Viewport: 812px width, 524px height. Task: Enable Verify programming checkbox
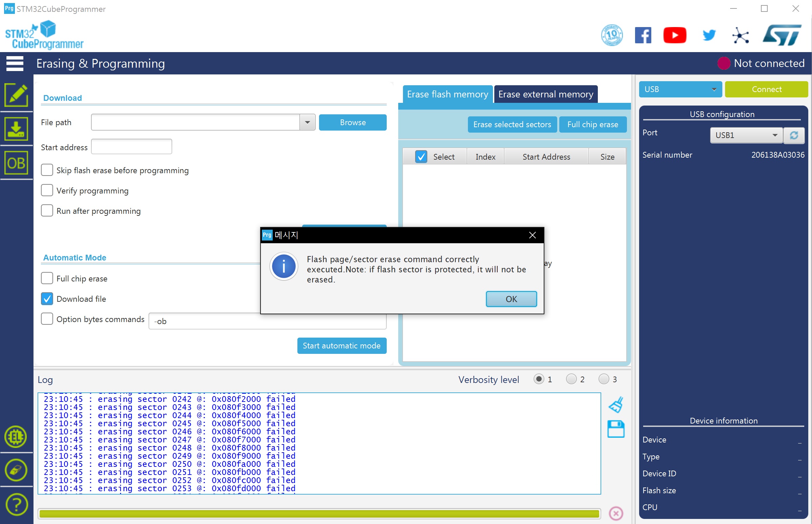point(47,190)
